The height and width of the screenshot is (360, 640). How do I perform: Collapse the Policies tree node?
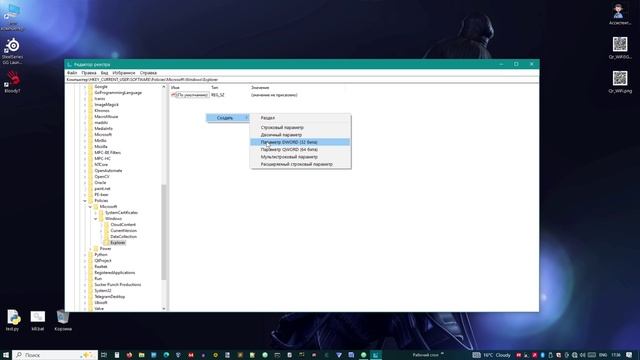[85, 201]
